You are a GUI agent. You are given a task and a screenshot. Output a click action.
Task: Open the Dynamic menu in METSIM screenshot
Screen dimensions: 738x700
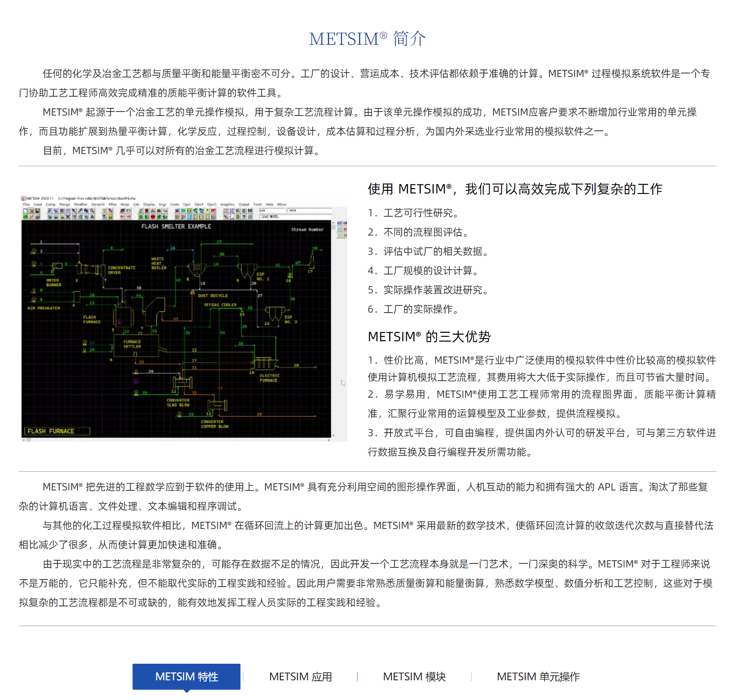click(x=98, y=204)
